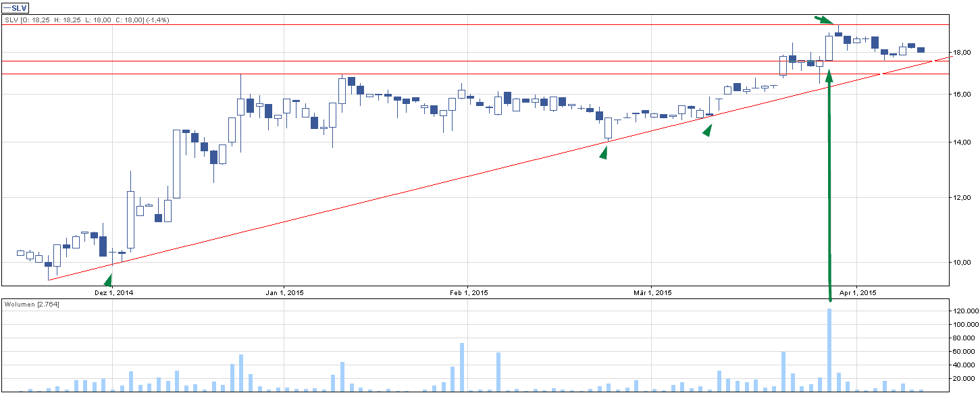Click the Wolumen panel label
Image resolution: width=980 pixels, height=395 pixels.
tap(32, 305)
